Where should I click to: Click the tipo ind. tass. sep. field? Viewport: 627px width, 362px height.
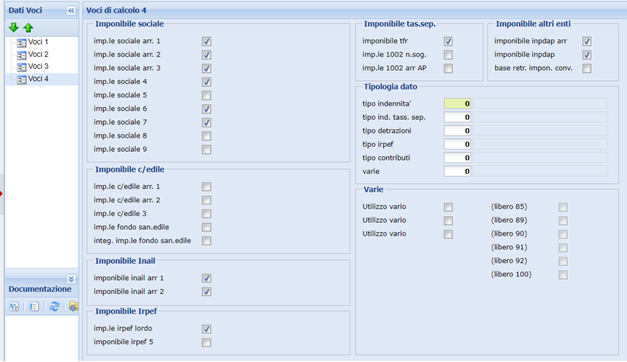pos(457,117)
